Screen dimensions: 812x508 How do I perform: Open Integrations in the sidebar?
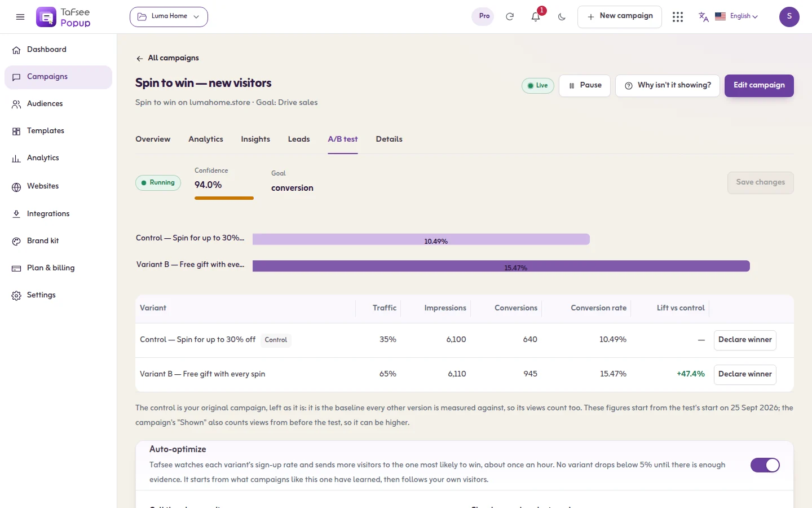pyautogui.click(x=59, y=214)
